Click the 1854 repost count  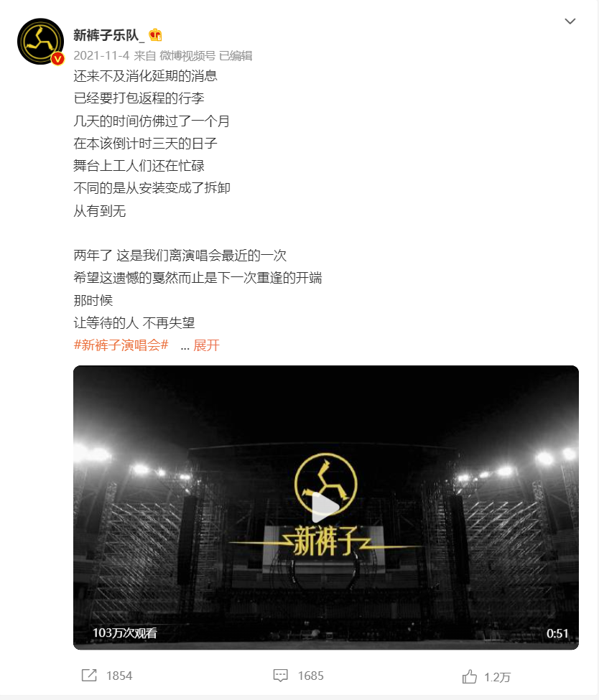[x=119, y=676]
